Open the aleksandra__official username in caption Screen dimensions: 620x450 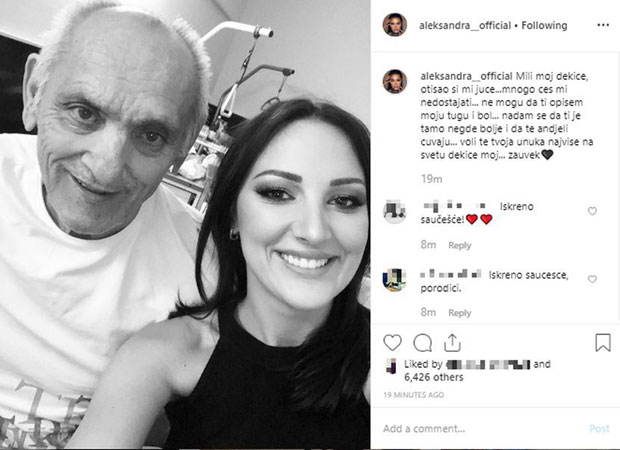(467, 76)
